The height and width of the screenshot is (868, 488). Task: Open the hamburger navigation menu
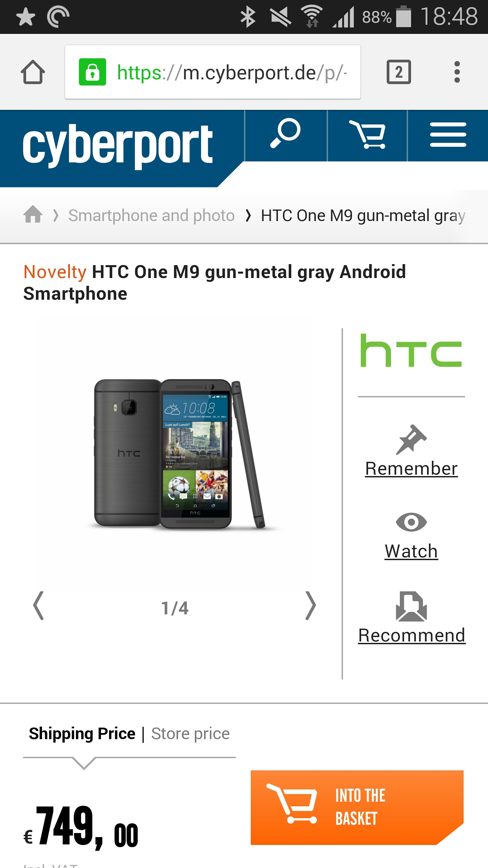tap(448, 135)
